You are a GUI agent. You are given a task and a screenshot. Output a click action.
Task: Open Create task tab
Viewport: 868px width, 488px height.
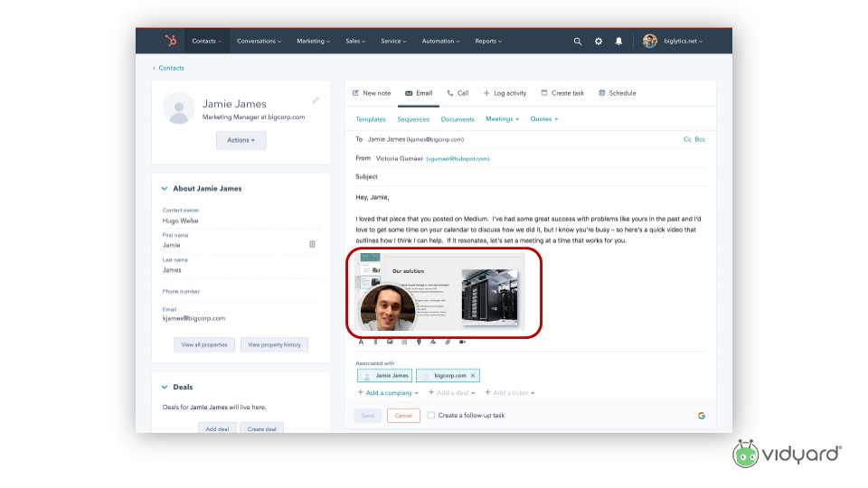coord(561,93)
